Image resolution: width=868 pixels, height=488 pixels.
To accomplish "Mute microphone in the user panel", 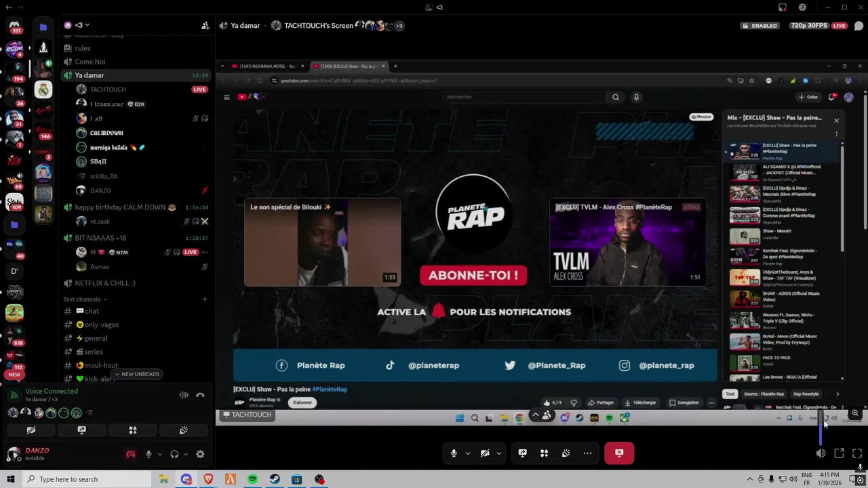I will pyautogui.click(x=149, y=454).
